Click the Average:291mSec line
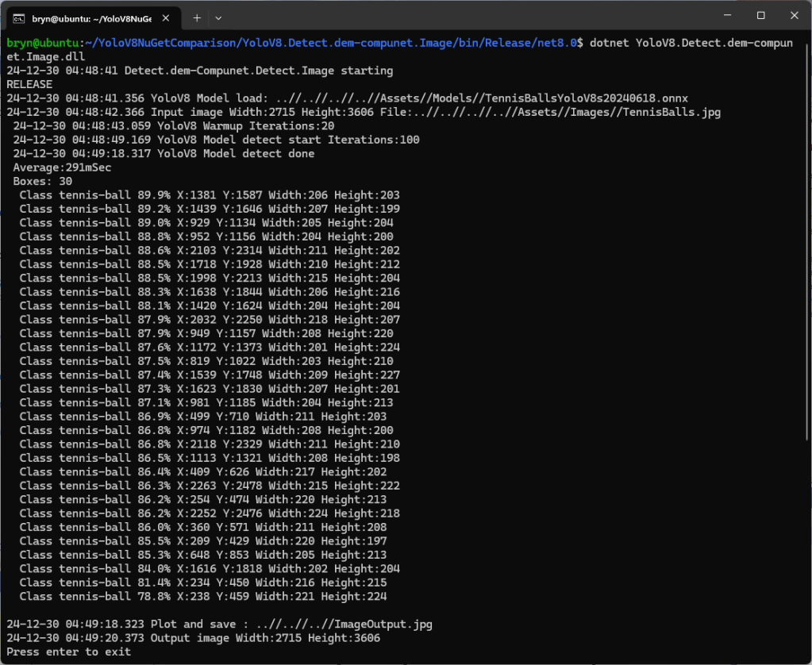The height and width of the screenshot is (665, 812). pyautogui.click(x=62, y=167)
